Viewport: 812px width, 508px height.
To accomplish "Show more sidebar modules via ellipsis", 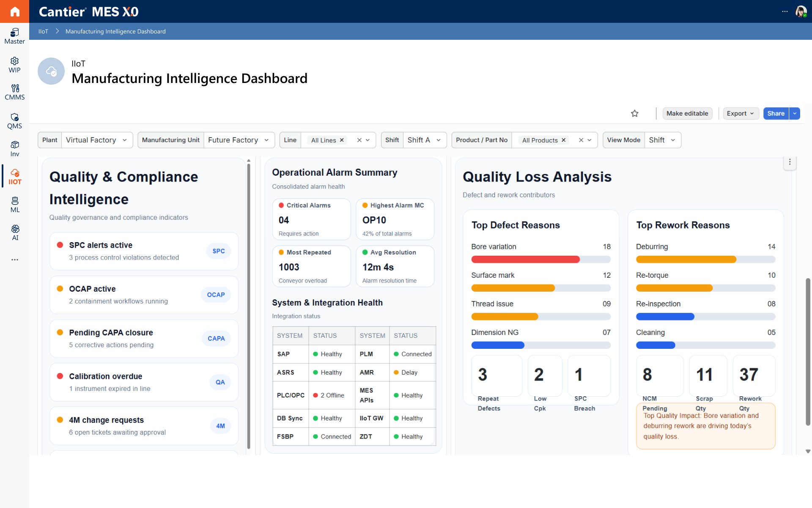I will (x=15, y=260).
